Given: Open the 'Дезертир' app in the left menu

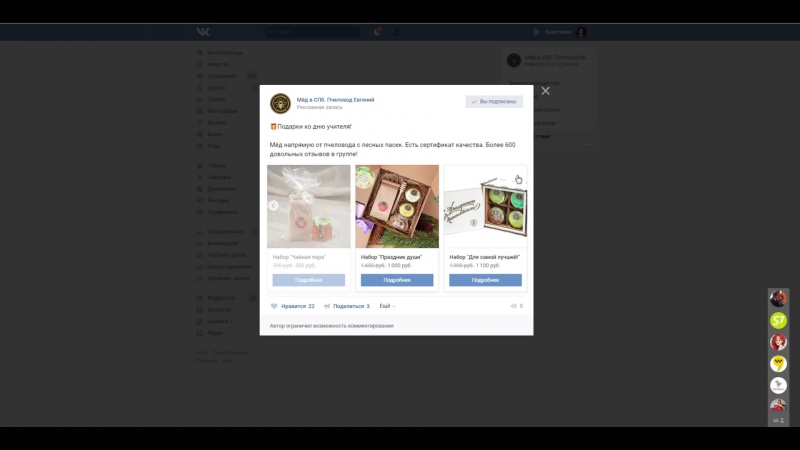Looking at the screenshot, I should pos(219,310).
